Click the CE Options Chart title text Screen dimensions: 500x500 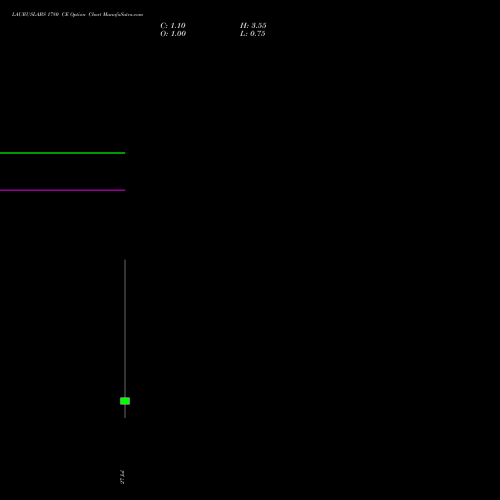pos(82,14)
